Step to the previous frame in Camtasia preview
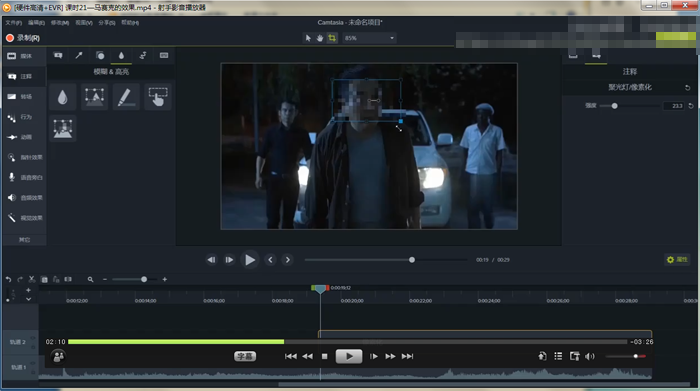700x391 pixels. 212,260
